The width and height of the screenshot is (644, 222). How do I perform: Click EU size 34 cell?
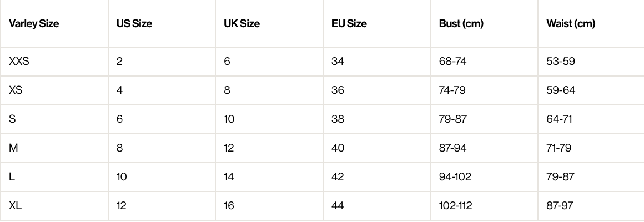338,61
